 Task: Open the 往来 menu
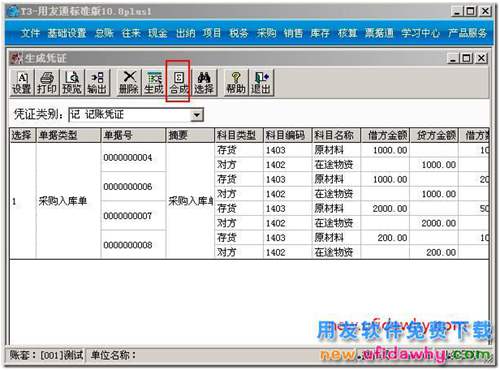click(x=131, y=33)
